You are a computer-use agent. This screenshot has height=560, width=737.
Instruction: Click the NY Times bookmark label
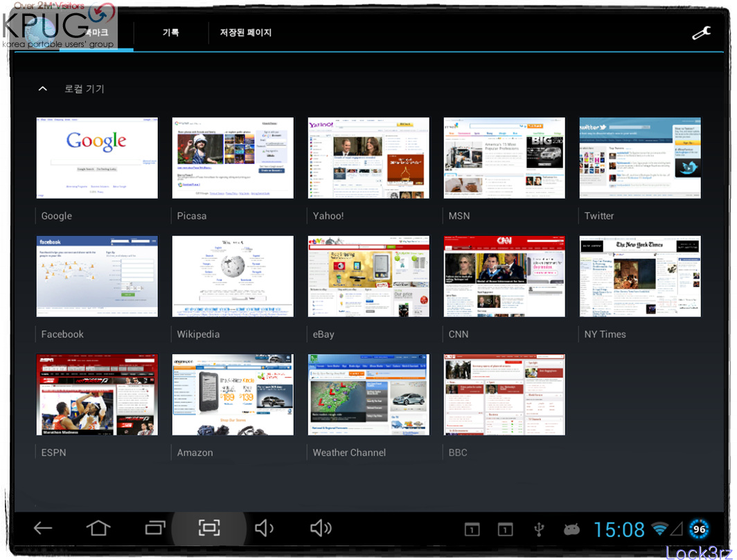coord(605,334)
